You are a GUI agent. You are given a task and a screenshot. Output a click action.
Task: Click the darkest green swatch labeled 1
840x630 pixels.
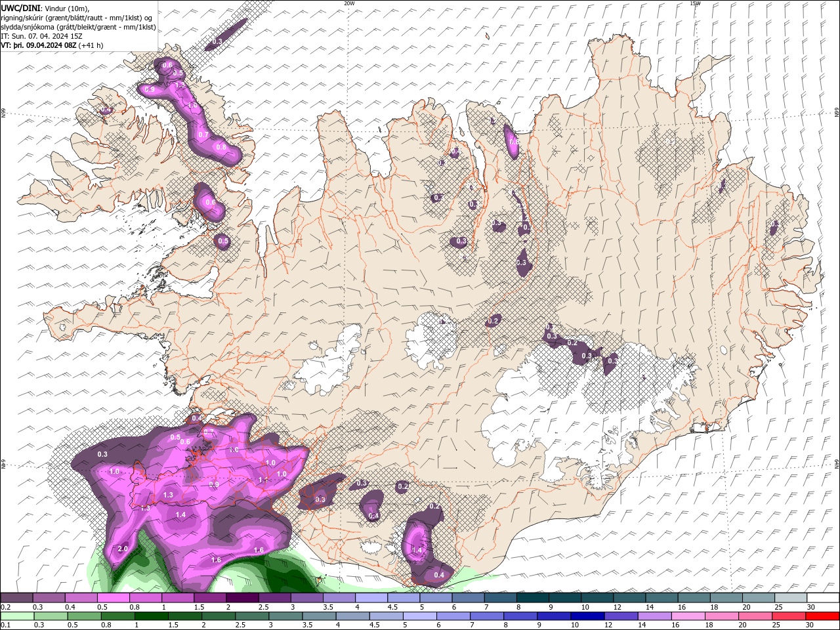(152, 616)
